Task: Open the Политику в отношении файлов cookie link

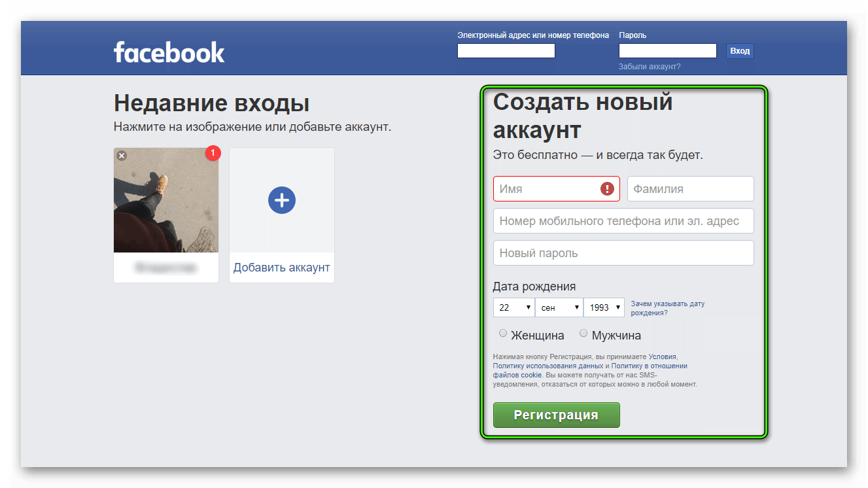Action: [590, 370]
